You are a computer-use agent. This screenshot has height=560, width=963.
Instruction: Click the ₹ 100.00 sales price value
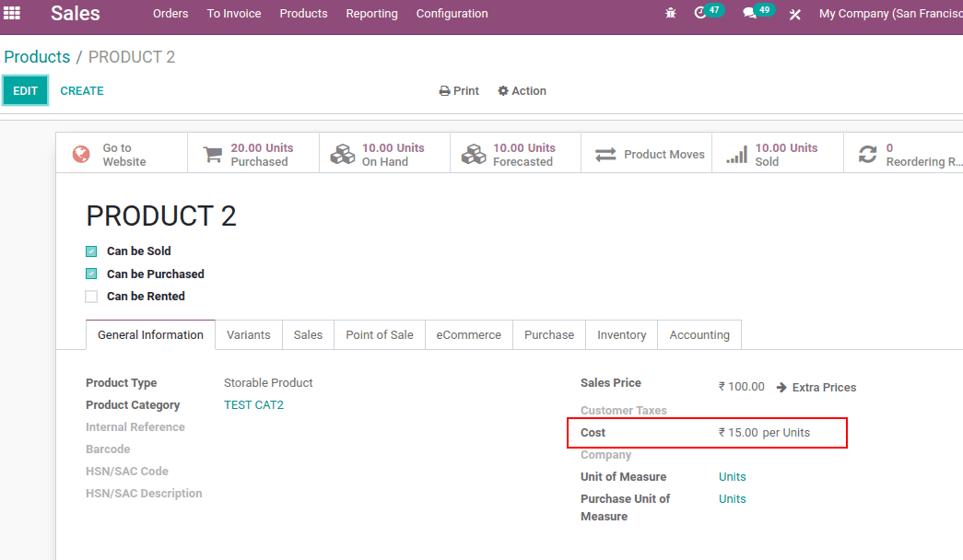click(x=741, y=387)
